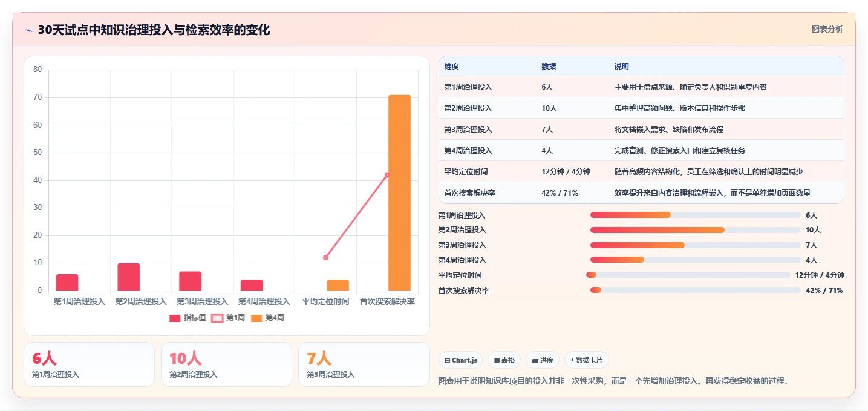Viewport: 868px width, 411px height.
Task: Open the 6人 第1周治理投入 data card
Action: point(90,364)
